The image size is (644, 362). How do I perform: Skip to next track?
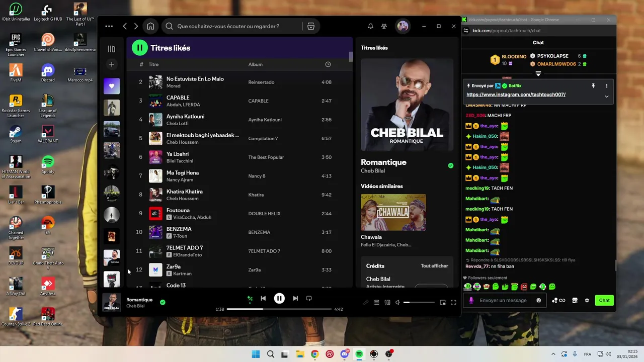pos(295,298)
